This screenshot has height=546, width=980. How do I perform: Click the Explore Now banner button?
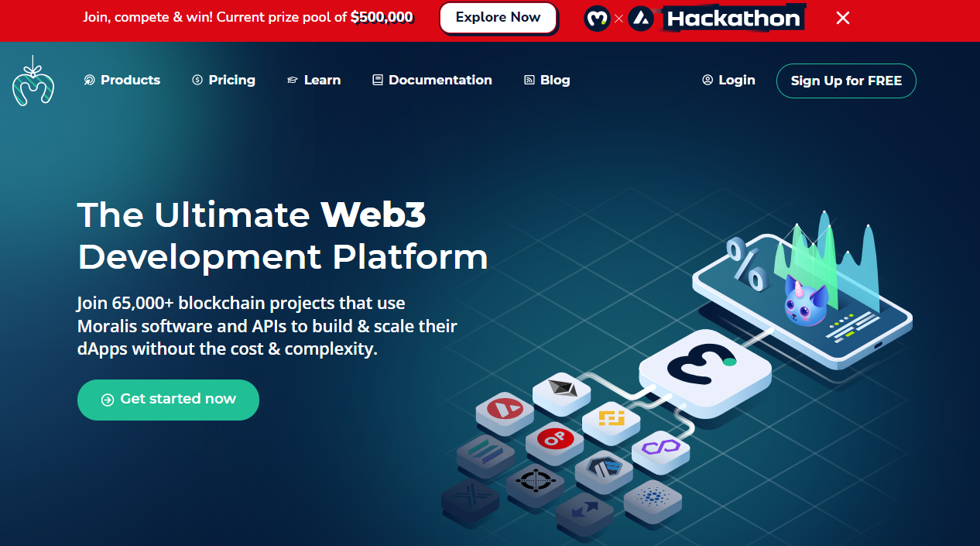498,18
